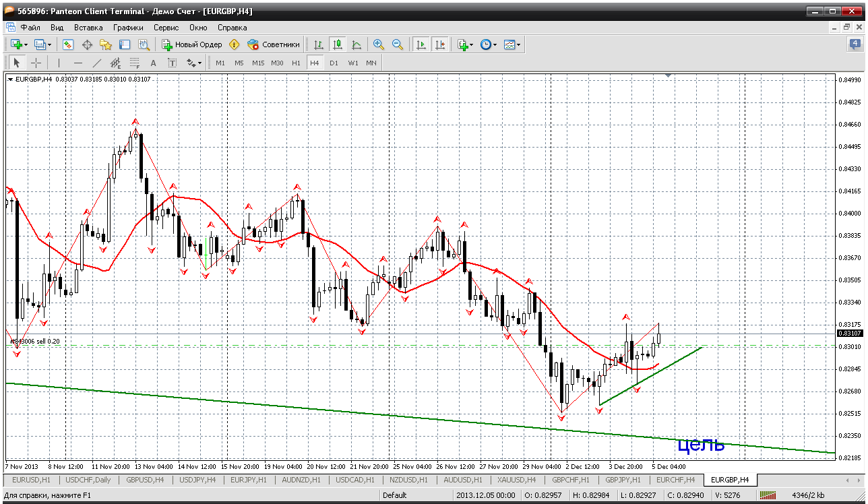868x504 pixels.
Task: Switch to the EURUSD,H1 chart tab
Action: (x=32, y=480)
